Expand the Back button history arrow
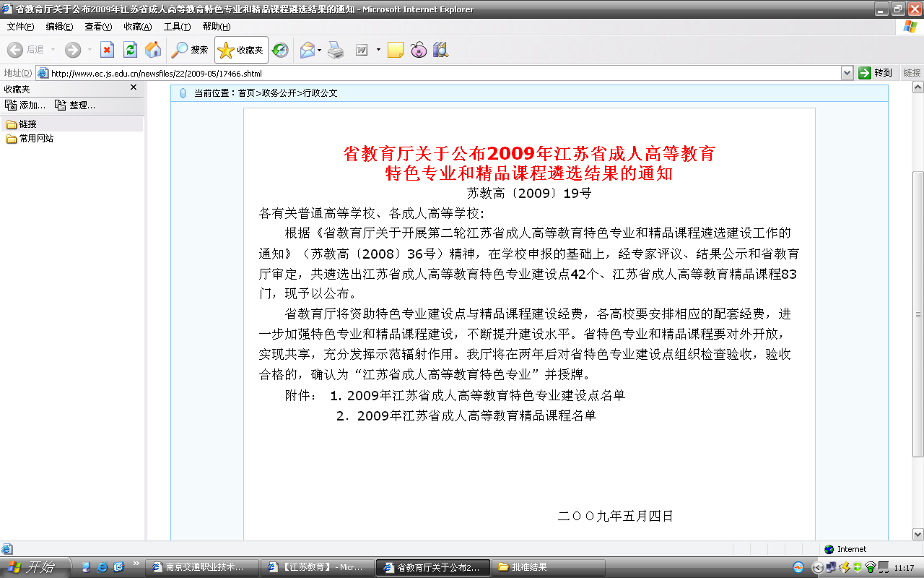 coord(53,50)
